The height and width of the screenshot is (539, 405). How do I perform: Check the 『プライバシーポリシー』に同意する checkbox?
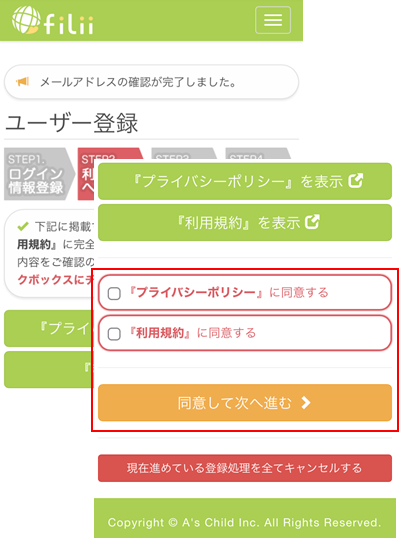pos(114,294)
